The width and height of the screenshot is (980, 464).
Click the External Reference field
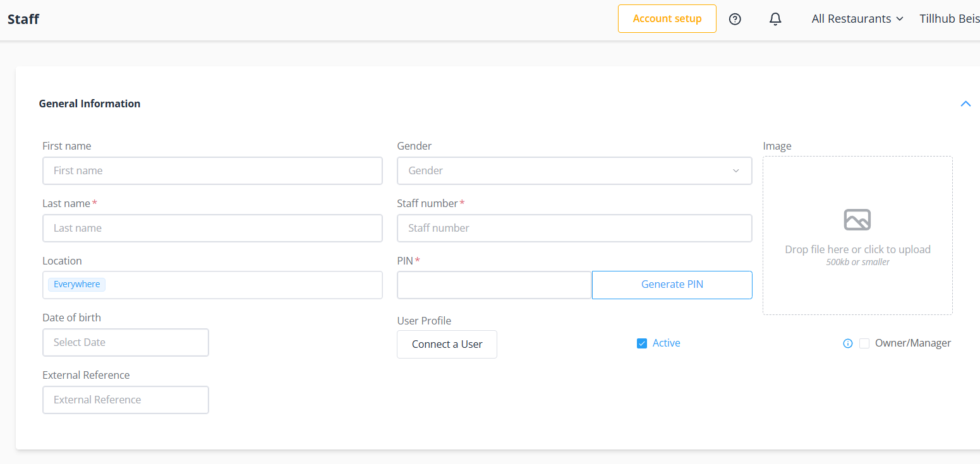point(125,400)
